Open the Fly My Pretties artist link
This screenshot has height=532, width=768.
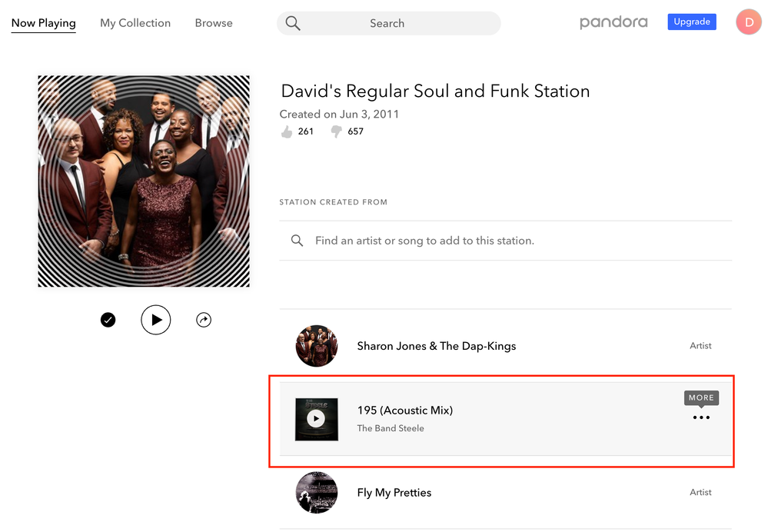click(x=394, y=493)
